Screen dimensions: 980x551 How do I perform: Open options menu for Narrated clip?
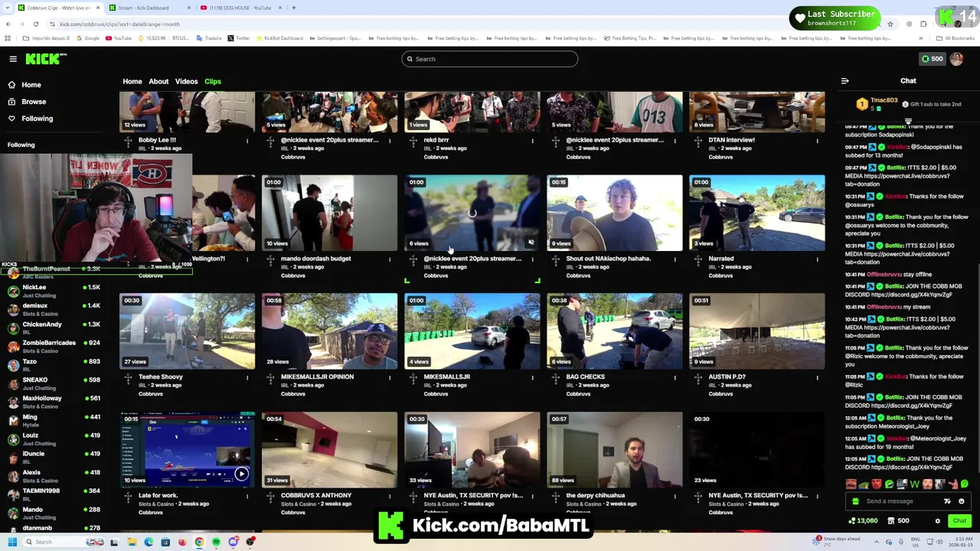pos(817,259)
